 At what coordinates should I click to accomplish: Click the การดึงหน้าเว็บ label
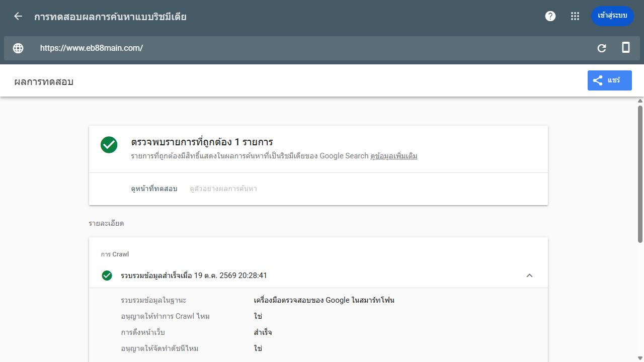143,333
